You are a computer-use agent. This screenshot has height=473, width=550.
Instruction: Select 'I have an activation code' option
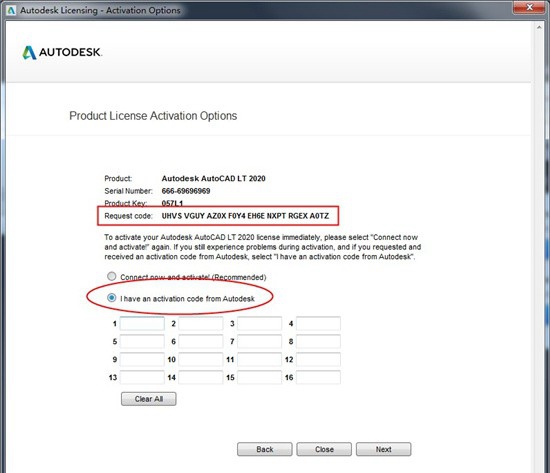[112, 298]
